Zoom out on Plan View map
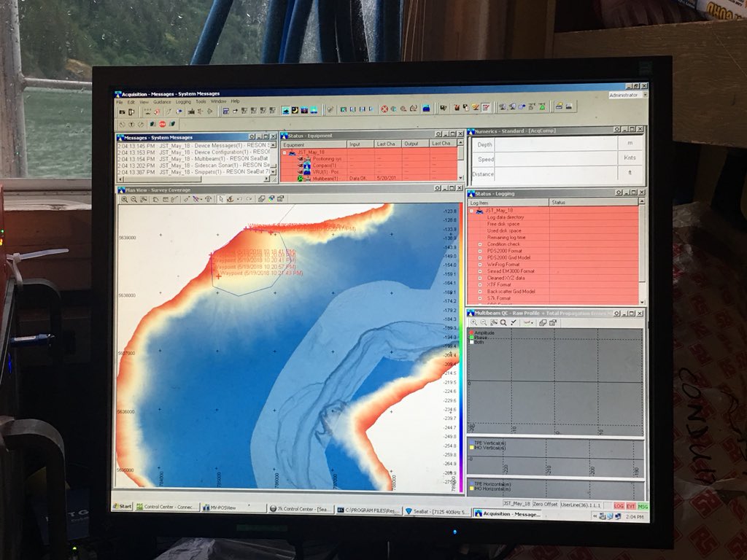This screenshot has width=747, height=560. [x=134, y=199]
